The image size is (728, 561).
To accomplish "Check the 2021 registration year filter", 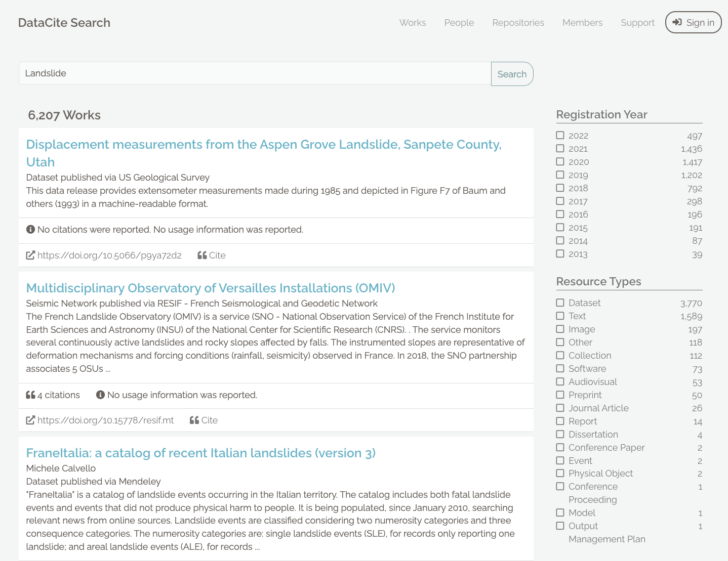I will (x=560, y=149).
